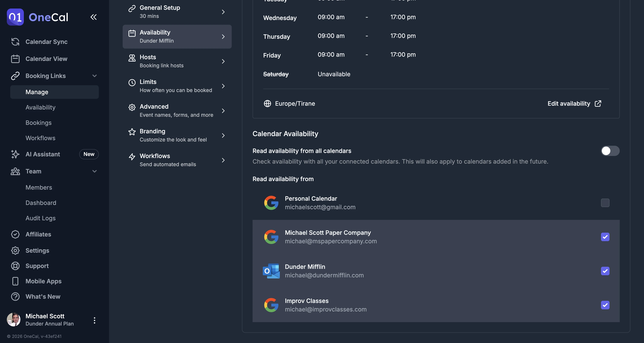The image size is (644, 343).
Task: Select Michael Scott Paper Company label
Action: click(328, 233)
